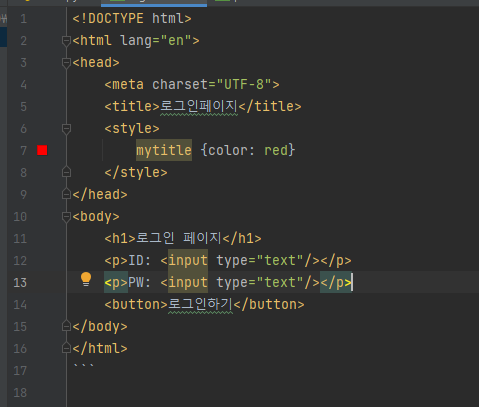479x407 pixels.
Task: Fold the style block on line 6
Action: point(66,129)
